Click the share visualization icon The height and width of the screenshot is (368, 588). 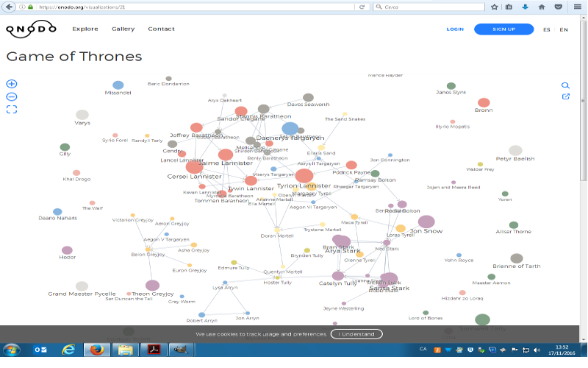pos(565,97)
